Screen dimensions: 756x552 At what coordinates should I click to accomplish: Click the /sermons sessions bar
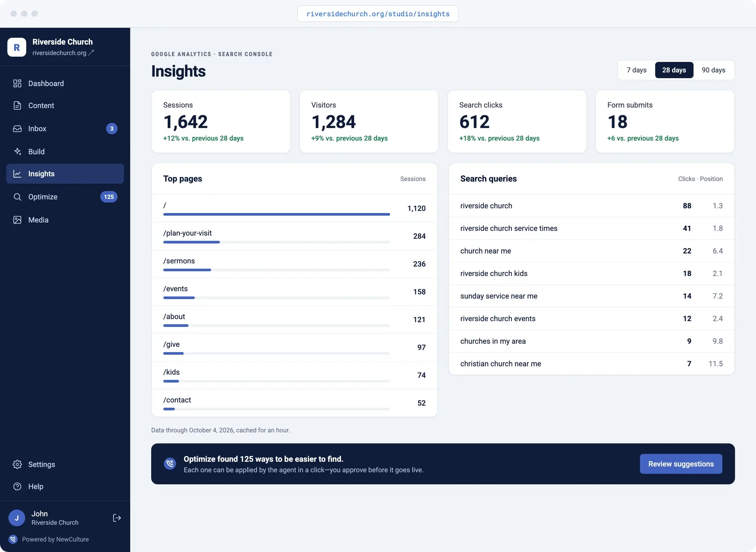pos(276,270)
